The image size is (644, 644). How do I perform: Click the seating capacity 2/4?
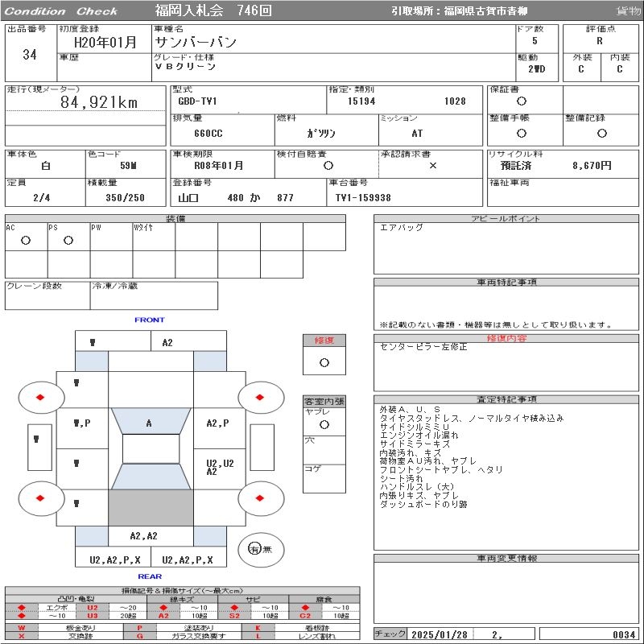tap(42, 198)
